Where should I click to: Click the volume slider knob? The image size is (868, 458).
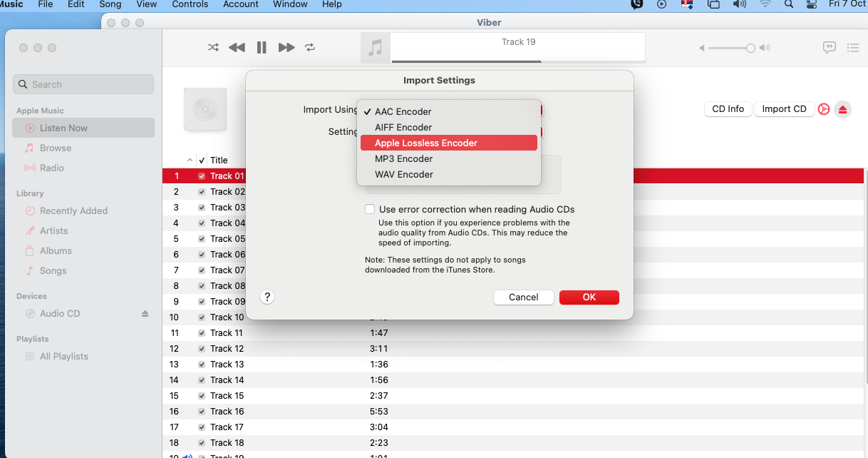(x=750, y=48)
